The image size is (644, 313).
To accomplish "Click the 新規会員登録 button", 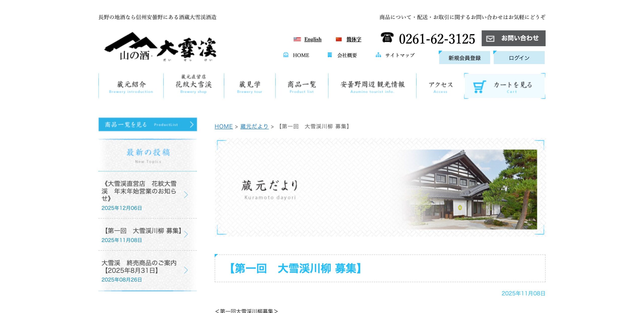I will click(464, 58).
